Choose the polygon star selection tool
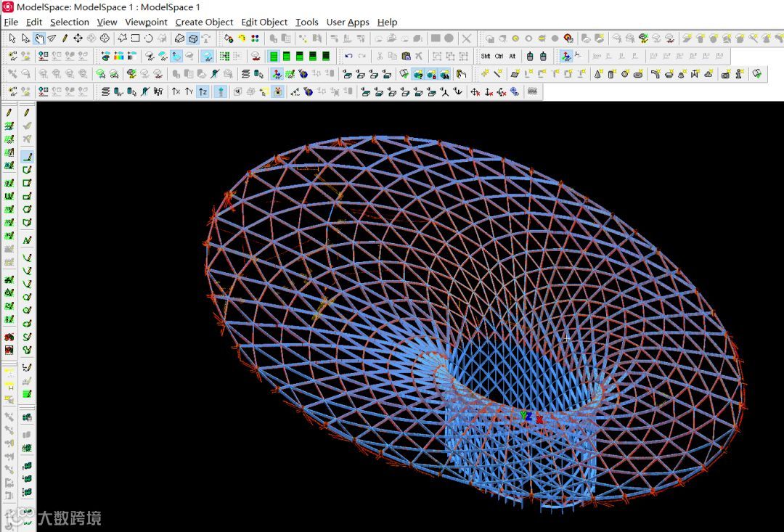Viewport: 784px width, 532px height. (122, 38)
